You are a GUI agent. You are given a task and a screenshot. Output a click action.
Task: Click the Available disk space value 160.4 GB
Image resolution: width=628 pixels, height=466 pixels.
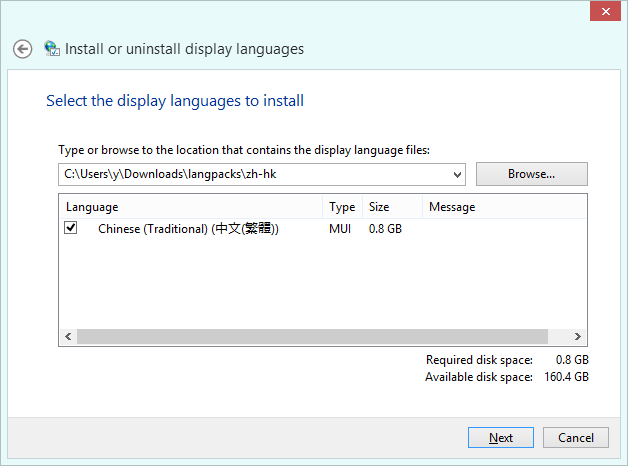pyautogui.click(x=566, y=377)
